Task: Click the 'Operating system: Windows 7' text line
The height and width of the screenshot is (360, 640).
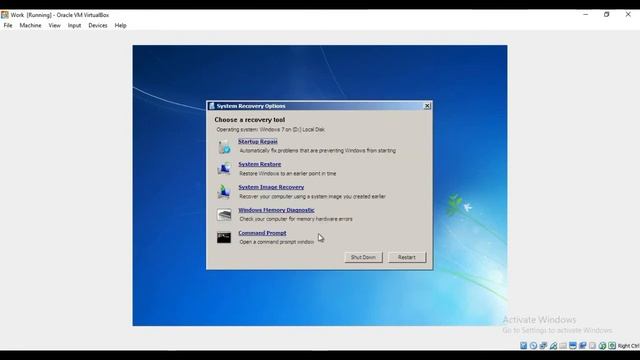Action: click(270, 129)
